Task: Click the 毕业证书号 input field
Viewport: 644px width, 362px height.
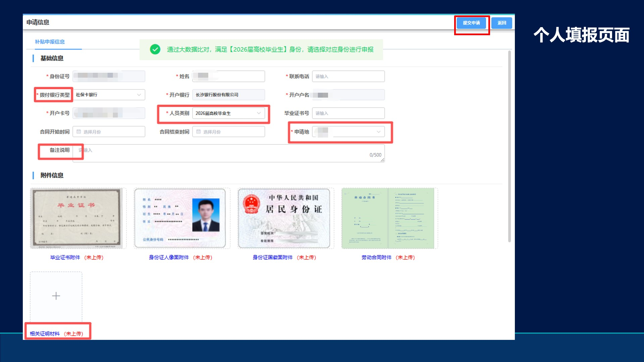Action: tap(348, 113)
